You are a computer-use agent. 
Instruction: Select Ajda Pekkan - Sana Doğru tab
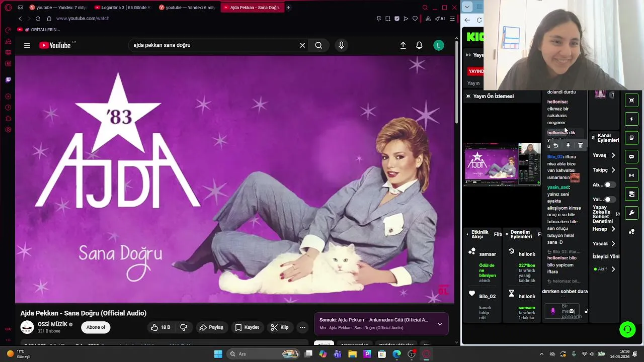pyautogui.click(x=252, y=8)
